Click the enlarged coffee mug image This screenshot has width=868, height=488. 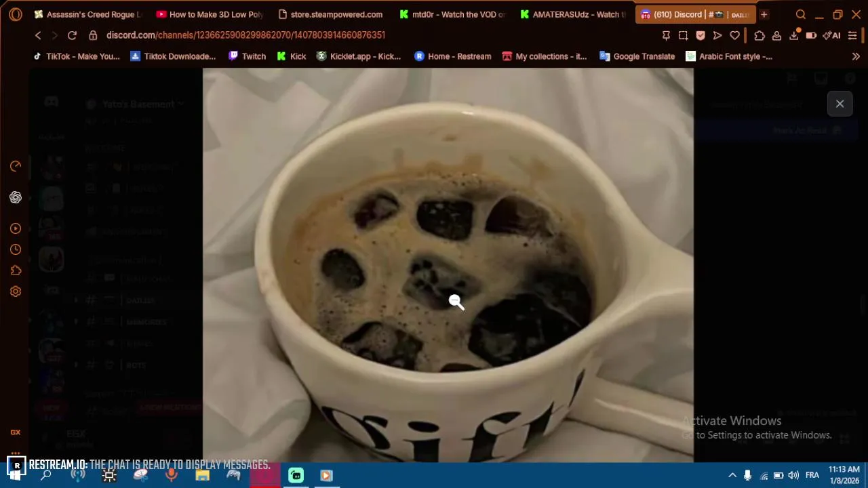click(448, 265)
